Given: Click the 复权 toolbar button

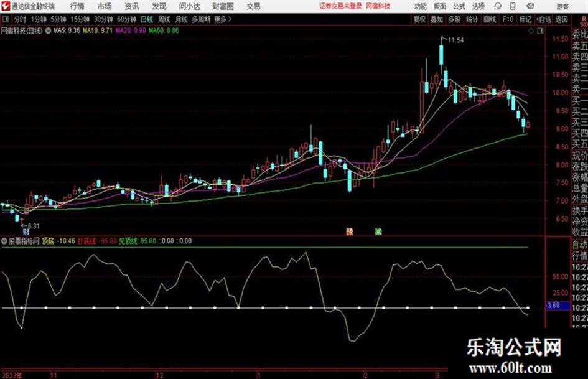Looking at the screenshot, I should 419,19.
